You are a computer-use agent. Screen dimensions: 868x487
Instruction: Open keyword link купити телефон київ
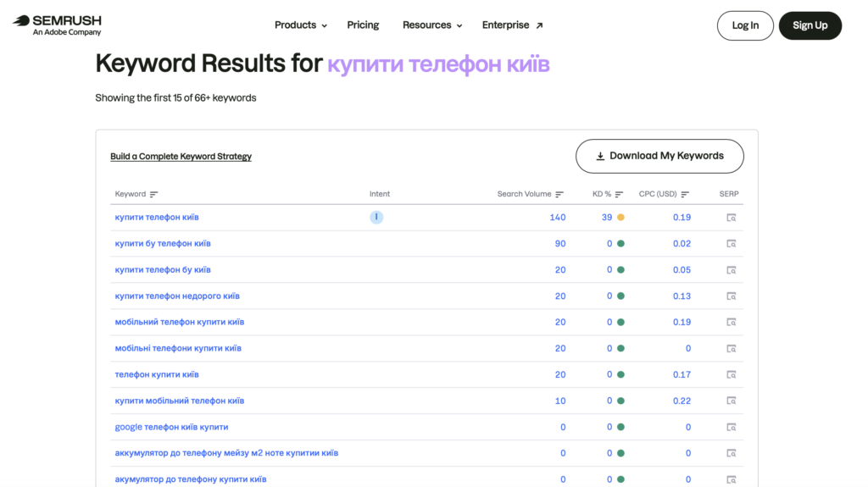157,217
